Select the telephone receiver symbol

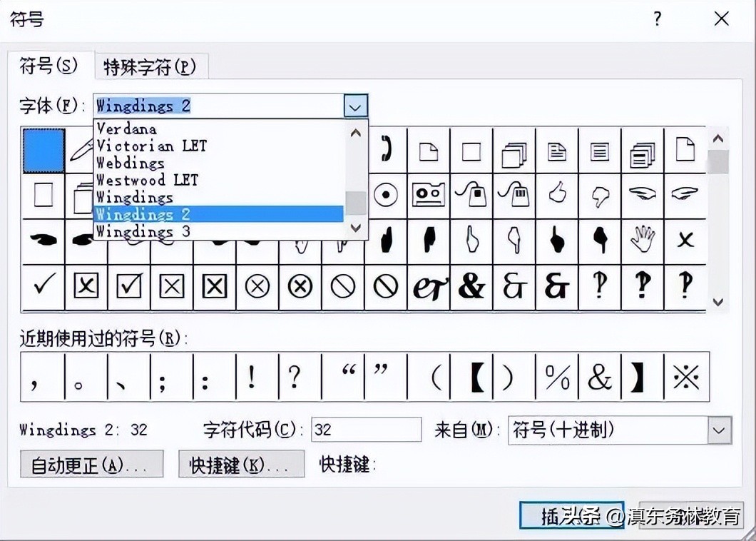(386, 151)
